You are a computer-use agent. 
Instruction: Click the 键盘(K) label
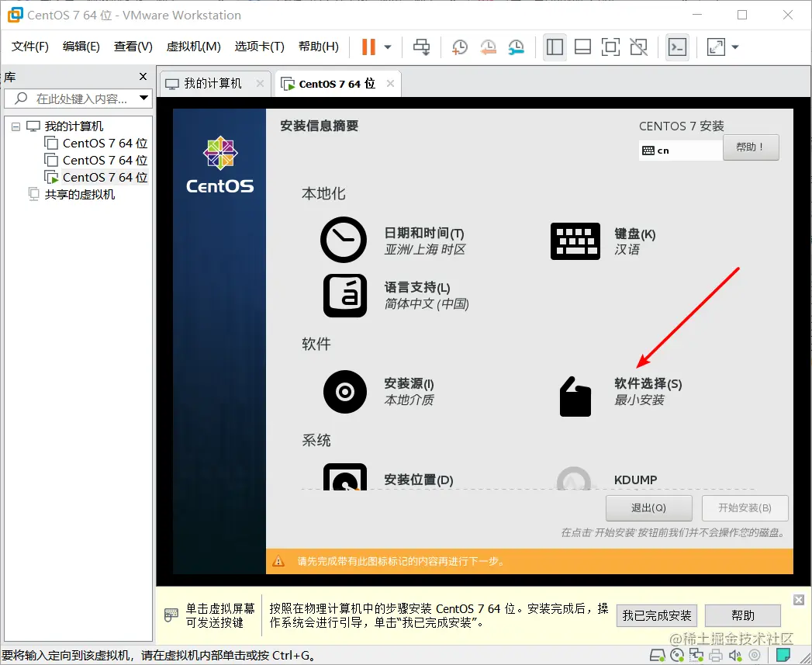pyautogui.click(x=635, y=234)
